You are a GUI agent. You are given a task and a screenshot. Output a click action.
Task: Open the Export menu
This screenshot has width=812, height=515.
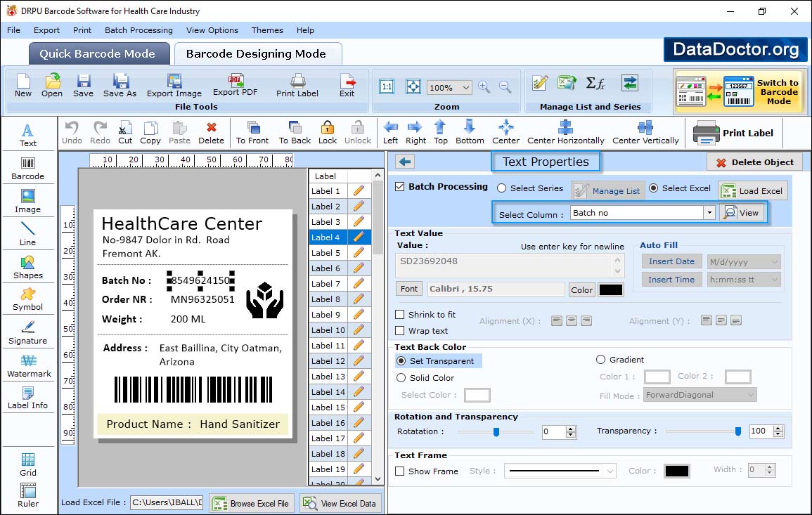(46, 30)
